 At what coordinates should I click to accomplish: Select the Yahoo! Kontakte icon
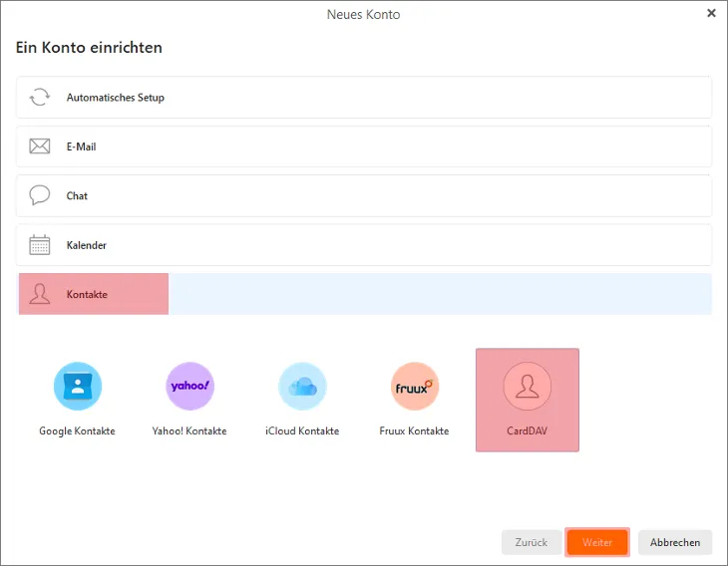point(189,386)
